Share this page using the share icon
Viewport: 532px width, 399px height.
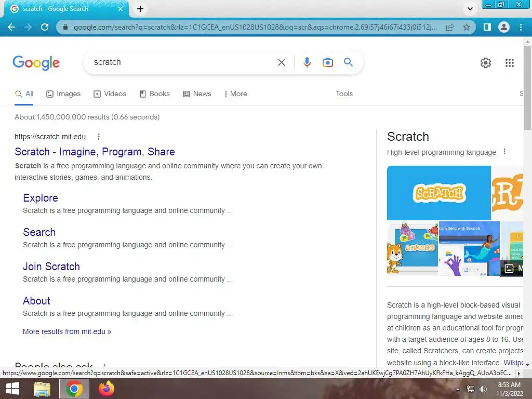450,27
